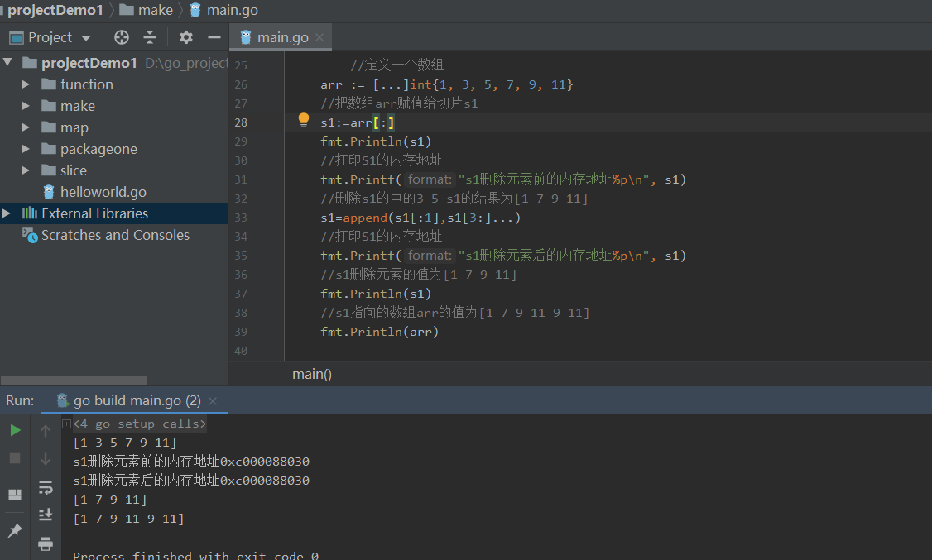Click the gopher icon on main.go tab
This screenshot has width=932, height=560.
pyautogui.click(x=246, y=37)
